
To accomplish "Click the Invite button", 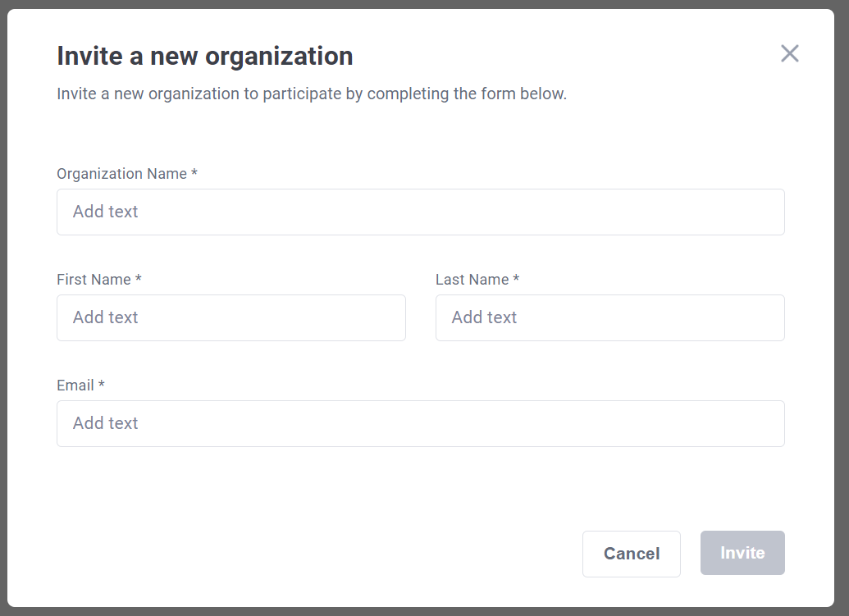I will point(742,553).
